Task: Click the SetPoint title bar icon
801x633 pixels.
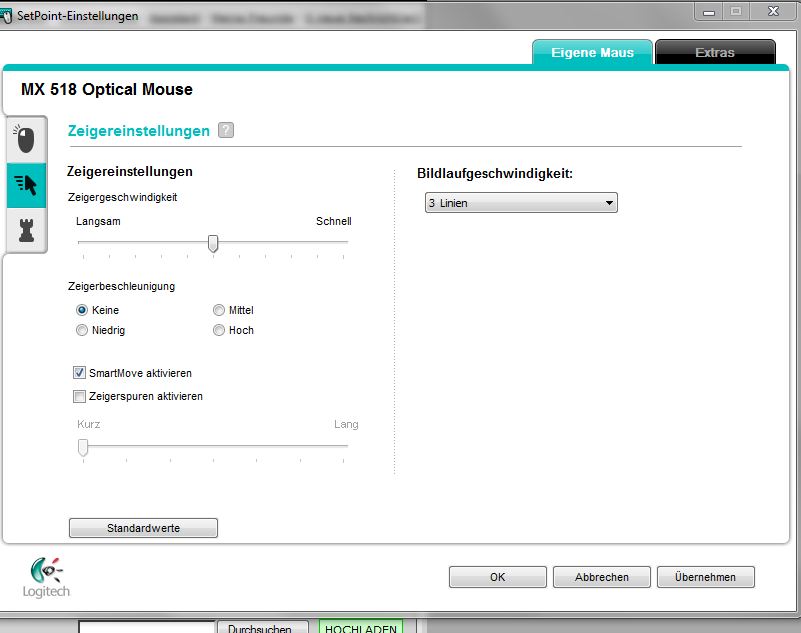Action: click(6, 16)
